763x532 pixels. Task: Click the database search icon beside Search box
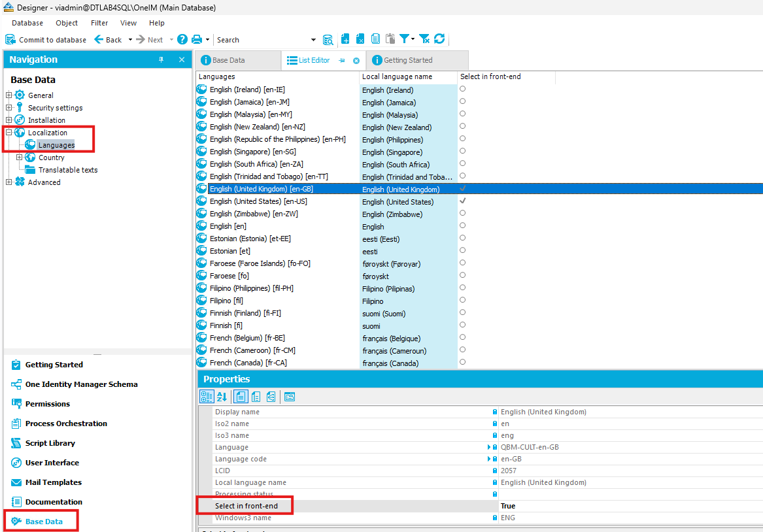click(328, 40)
